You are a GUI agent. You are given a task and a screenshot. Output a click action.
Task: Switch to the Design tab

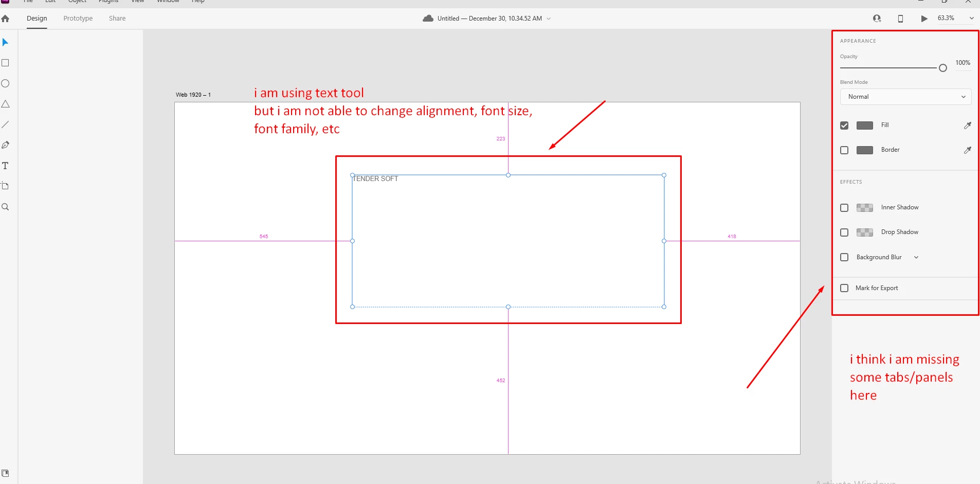coord(37,19)
